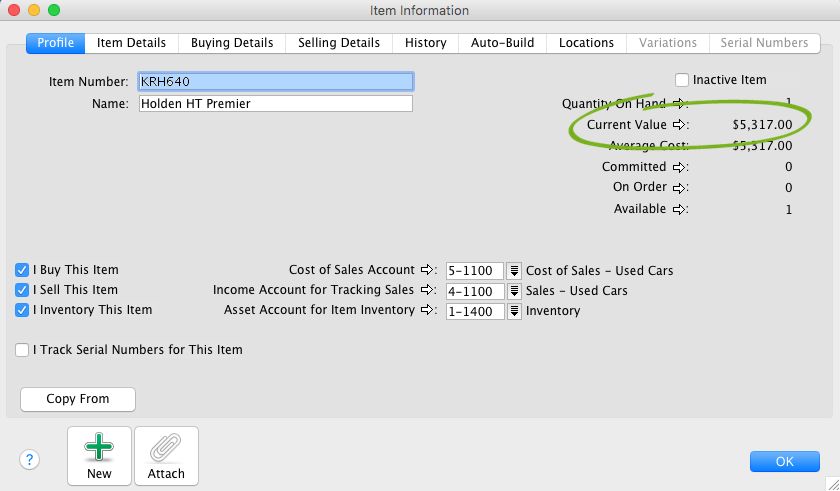Image resolution: width=840 pixels, height=491 pixels.
Task: Click the arrow next to On Order
Action: [680, 188]
